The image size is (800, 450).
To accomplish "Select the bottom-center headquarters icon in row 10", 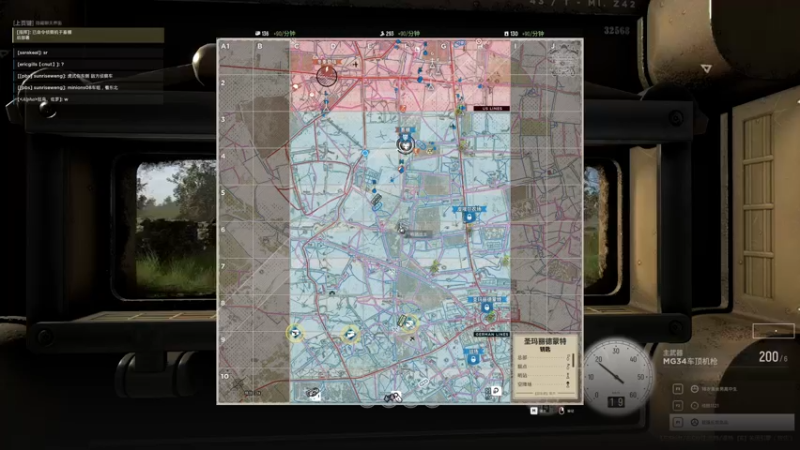I will pyautogui.click(x=393, y=396).
